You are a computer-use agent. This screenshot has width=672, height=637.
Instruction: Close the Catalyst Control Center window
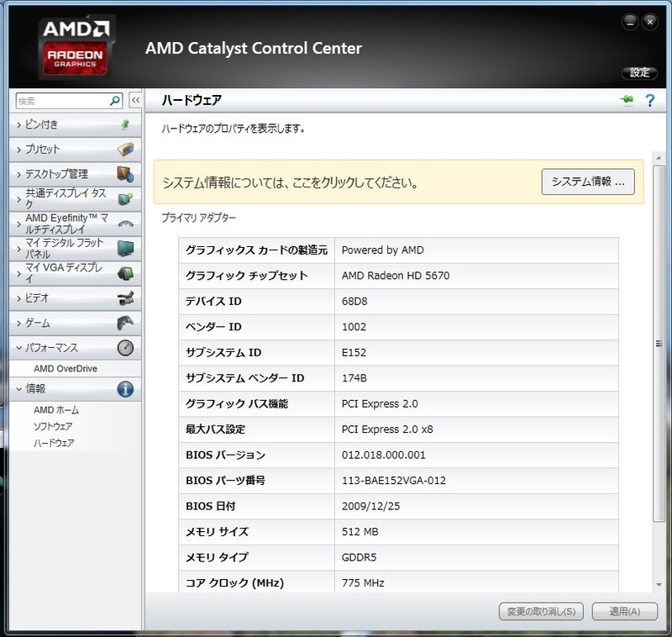coord(649,22)
